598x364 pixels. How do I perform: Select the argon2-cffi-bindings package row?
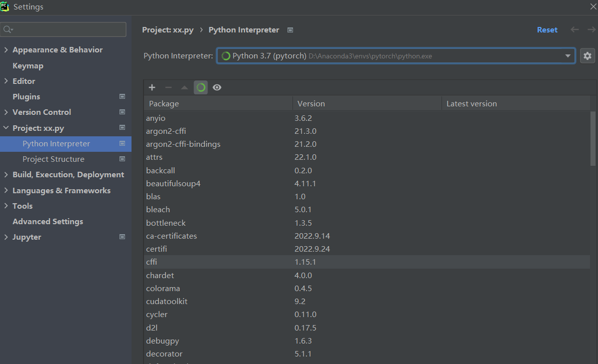367,144
